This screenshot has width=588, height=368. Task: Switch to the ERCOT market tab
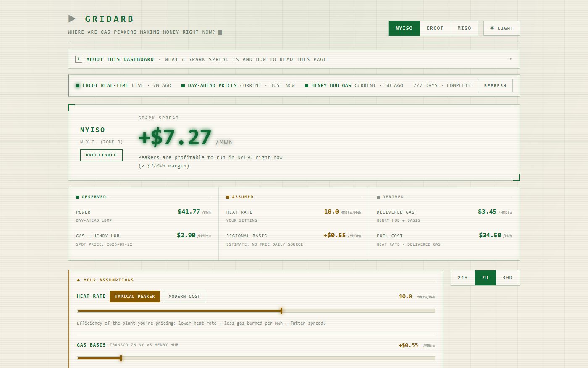pos(435,28)
